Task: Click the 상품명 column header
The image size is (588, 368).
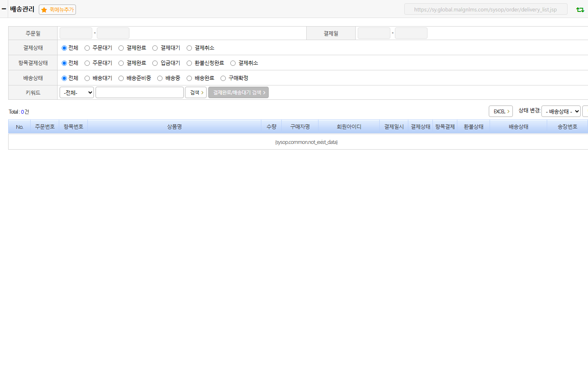Action: click(x=174, y=127)
